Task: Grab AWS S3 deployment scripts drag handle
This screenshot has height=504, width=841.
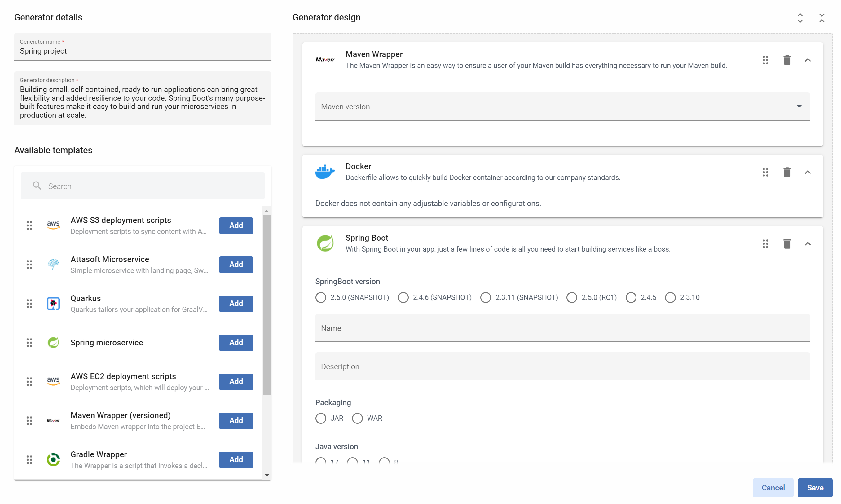Action: pyautogui.click(x=29, y=225)
